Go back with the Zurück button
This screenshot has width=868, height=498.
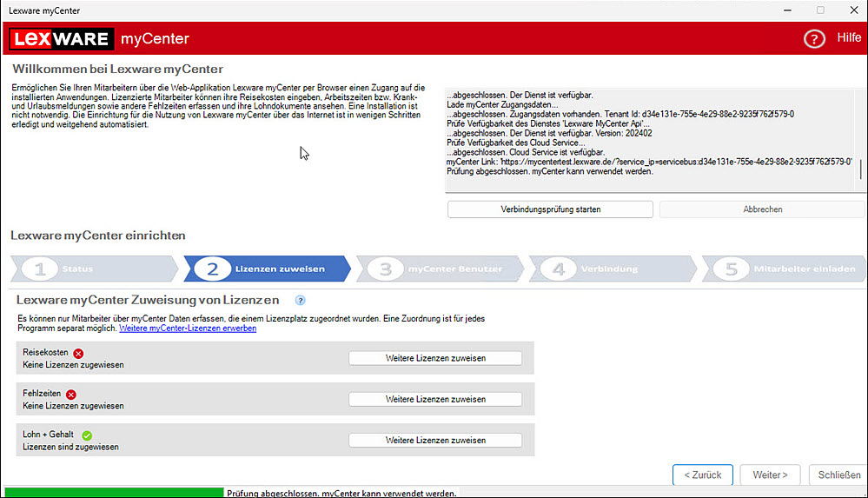[702, 475]
